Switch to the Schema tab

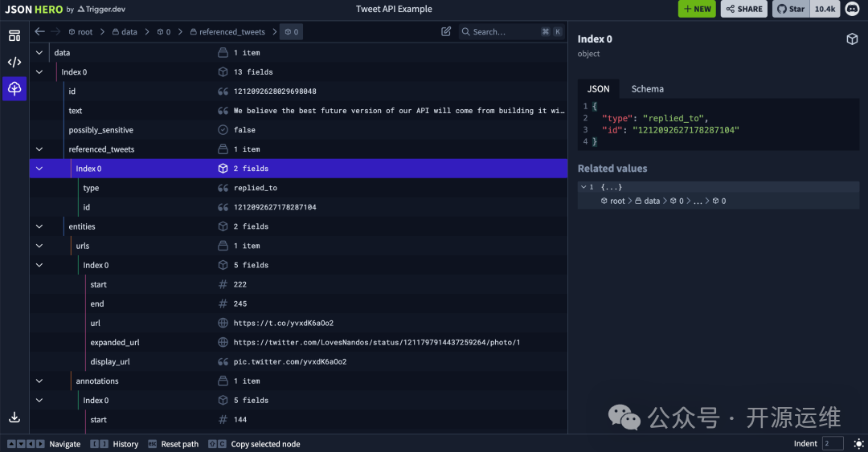tap(647, 89)
